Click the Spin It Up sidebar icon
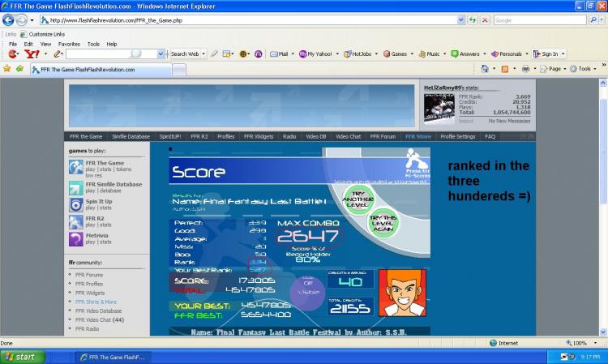The image size is (608, 364). pos(76,205)
